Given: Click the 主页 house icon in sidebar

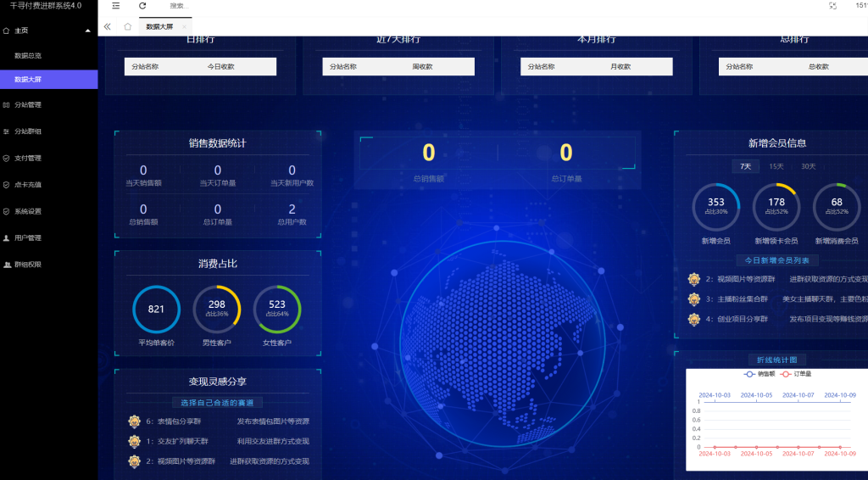Looking at the screenshot, I should (x=6, y=31).
